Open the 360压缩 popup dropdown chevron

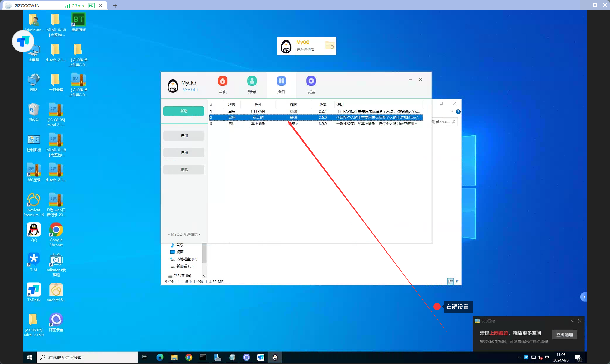[x=573, y=321]
